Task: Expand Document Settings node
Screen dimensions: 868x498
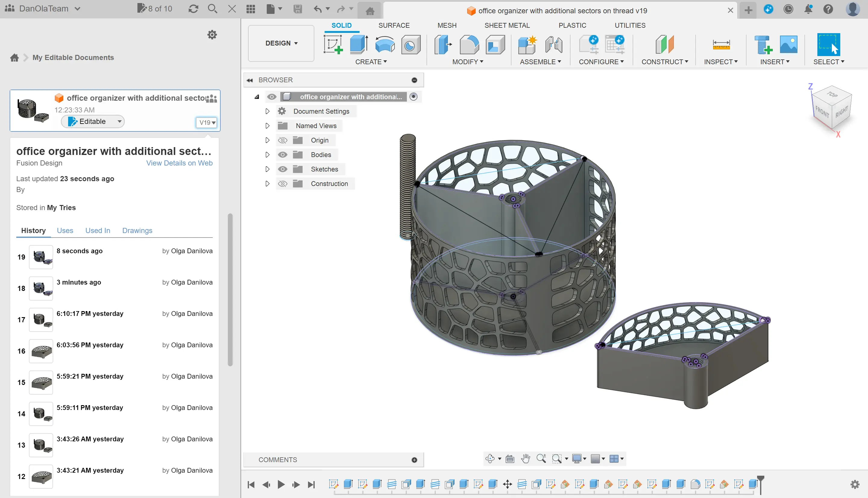Action: [x=267, y=111]
